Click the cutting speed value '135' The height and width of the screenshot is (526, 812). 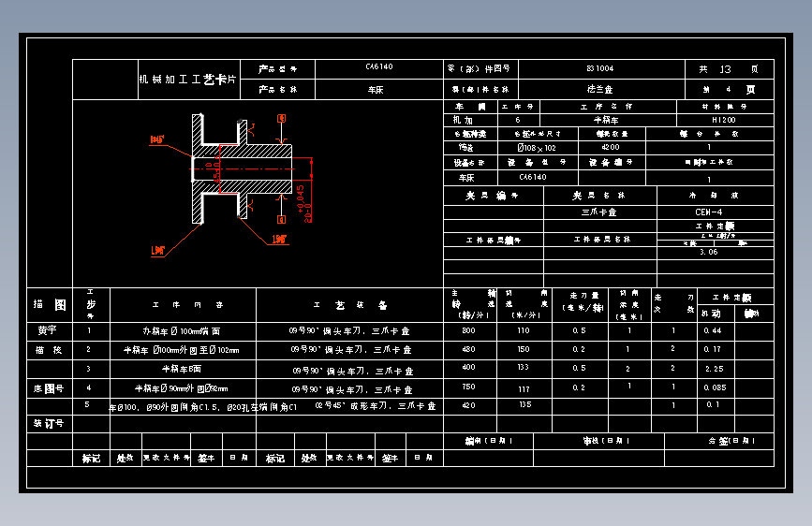[525, 405]
